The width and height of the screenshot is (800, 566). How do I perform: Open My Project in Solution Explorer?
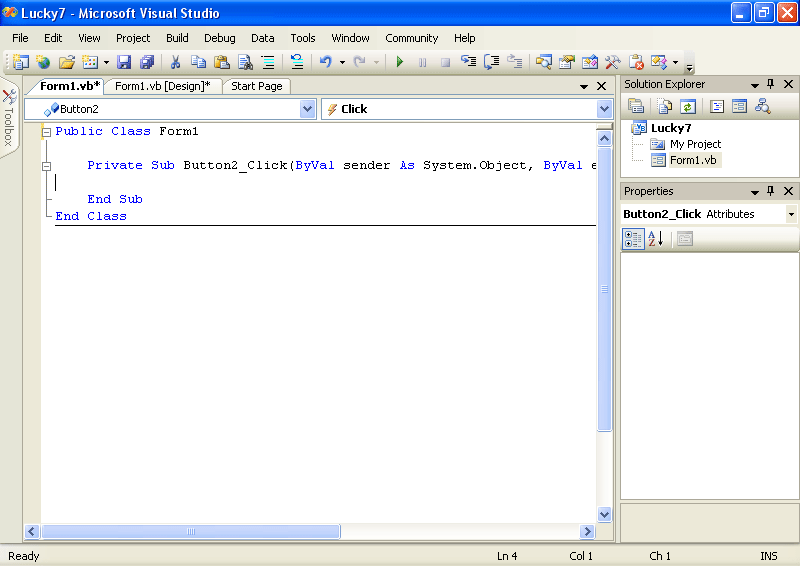pyautogui.click(x=695, y=144)
